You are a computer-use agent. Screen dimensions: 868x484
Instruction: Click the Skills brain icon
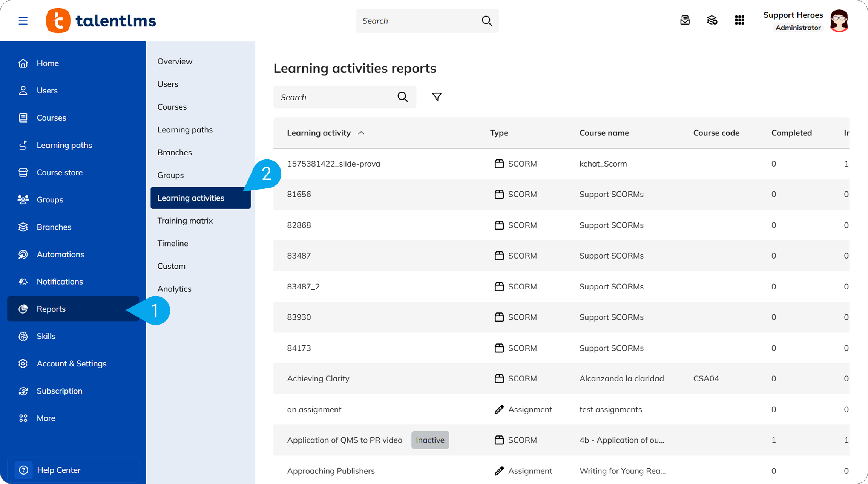[x=23, y=336]
